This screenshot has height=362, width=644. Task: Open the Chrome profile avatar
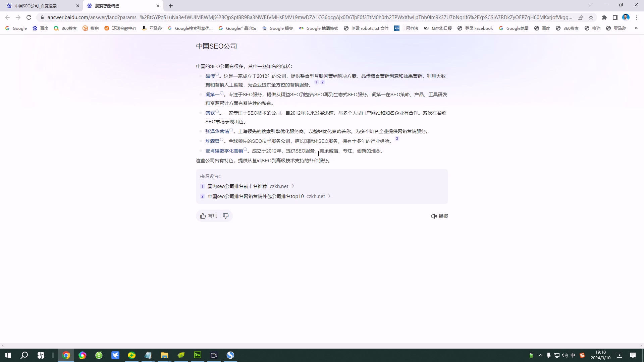(626, 17)
